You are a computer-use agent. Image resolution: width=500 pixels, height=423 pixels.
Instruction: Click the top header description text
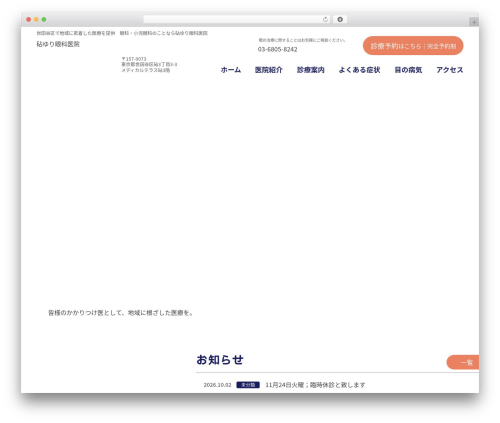(x=122, y=33)
